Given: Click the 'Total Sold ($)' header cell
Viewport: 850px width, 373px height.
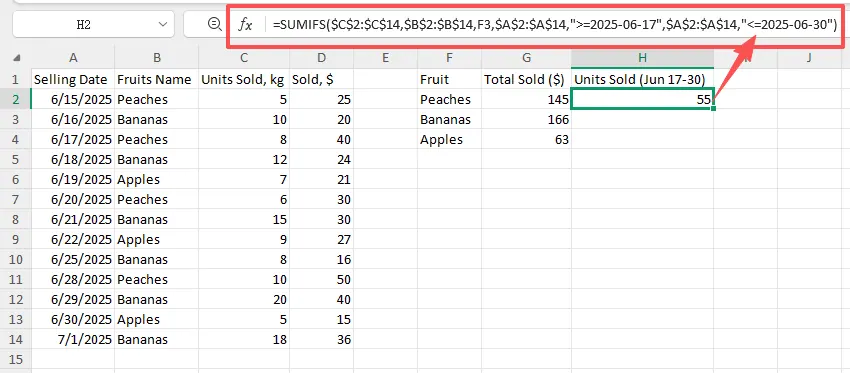Looking at the screenshot, I should (526, 80).
